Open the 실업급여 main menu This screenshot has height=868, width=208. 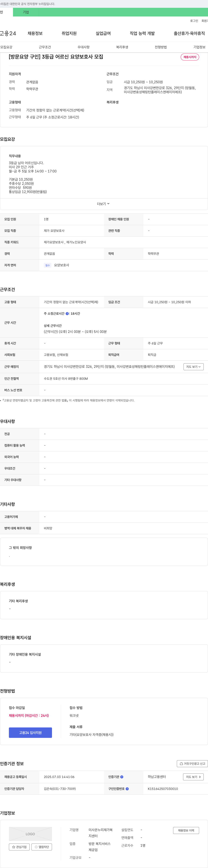click(x=103, y=33)
